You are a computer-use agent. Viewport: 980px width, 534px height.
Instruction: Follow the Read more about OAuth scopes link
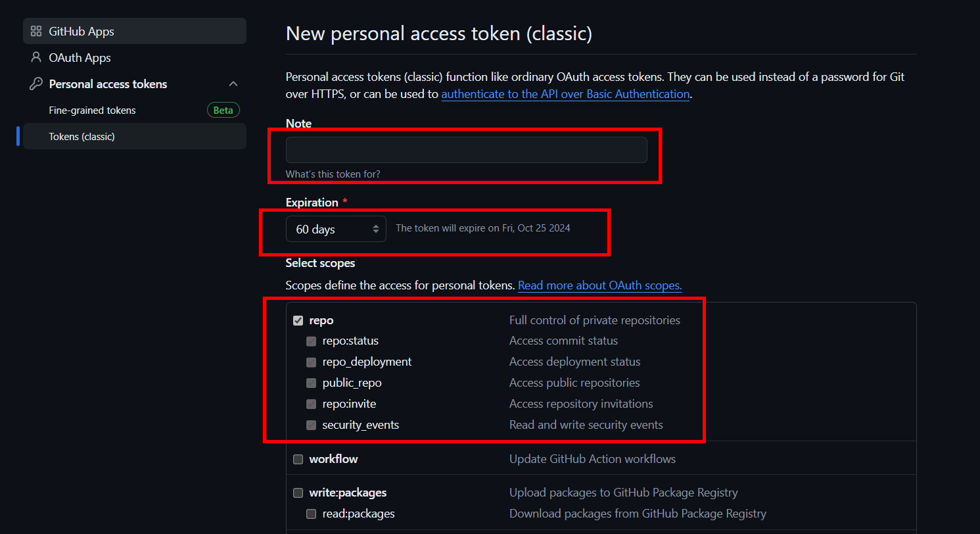(599, 285)
